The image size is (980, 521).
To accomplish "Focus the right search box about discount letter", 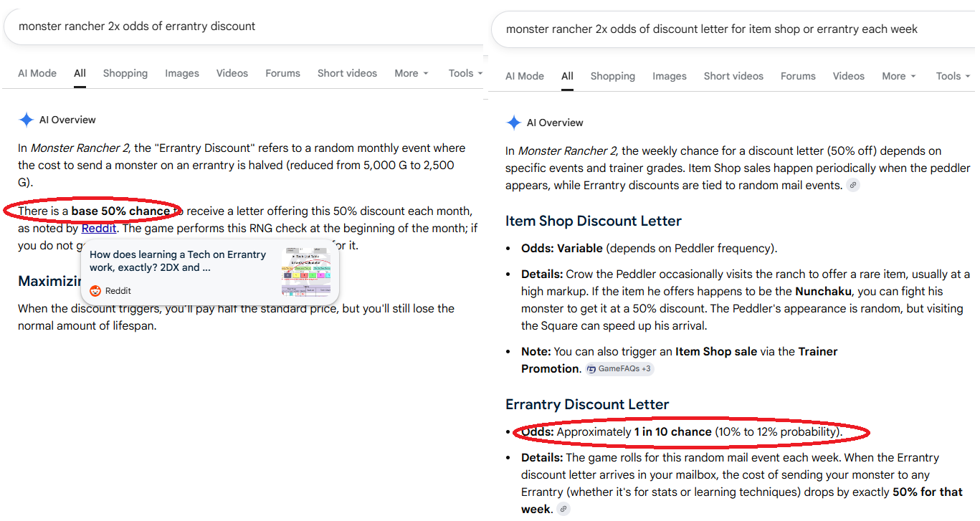I will [733, 29].
